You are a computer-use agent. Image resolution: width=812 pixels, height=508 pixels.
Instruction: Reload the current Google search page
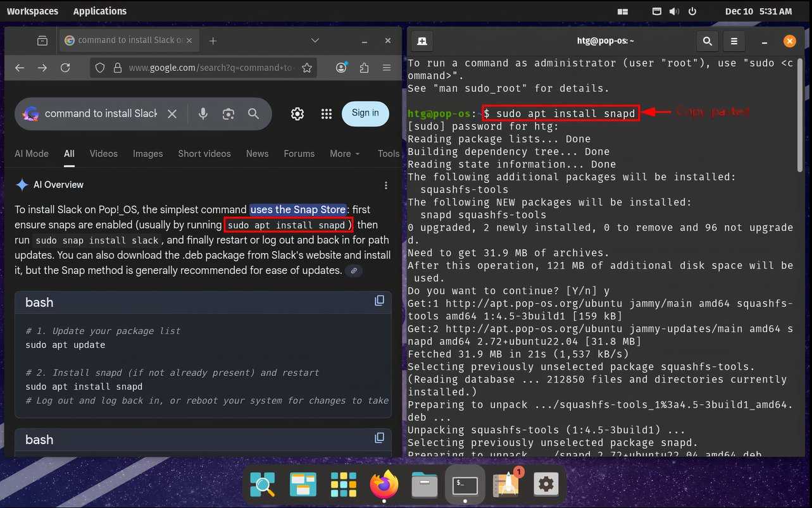click(65, 68)
